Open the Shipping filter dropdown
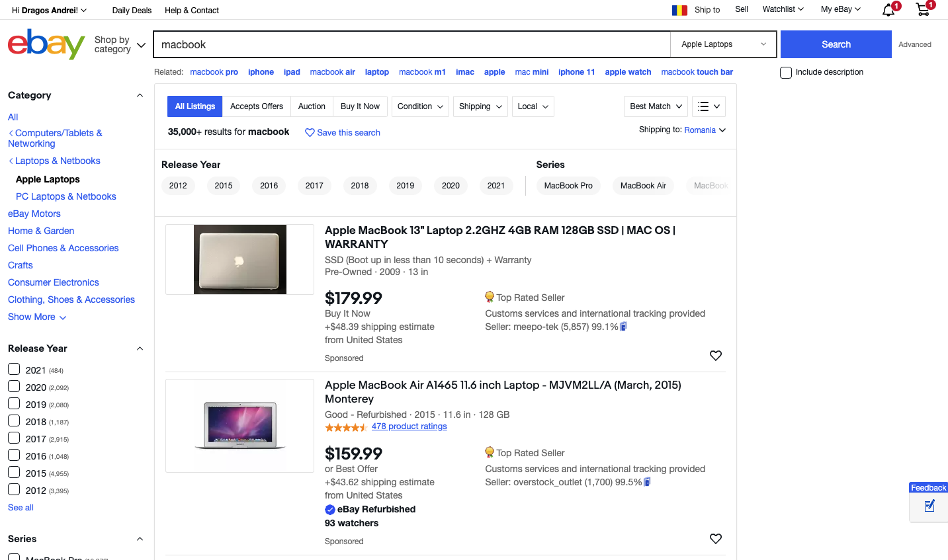 480,106
